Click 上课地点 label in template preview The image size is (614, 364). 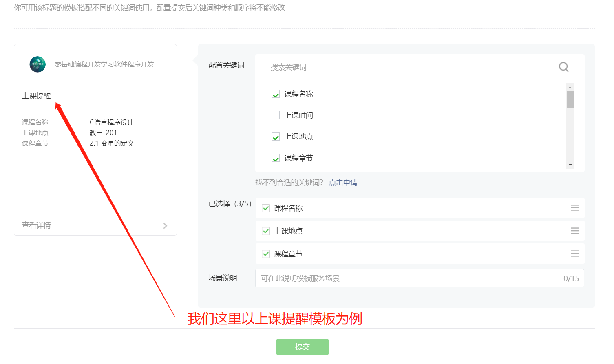click(35, 133)
